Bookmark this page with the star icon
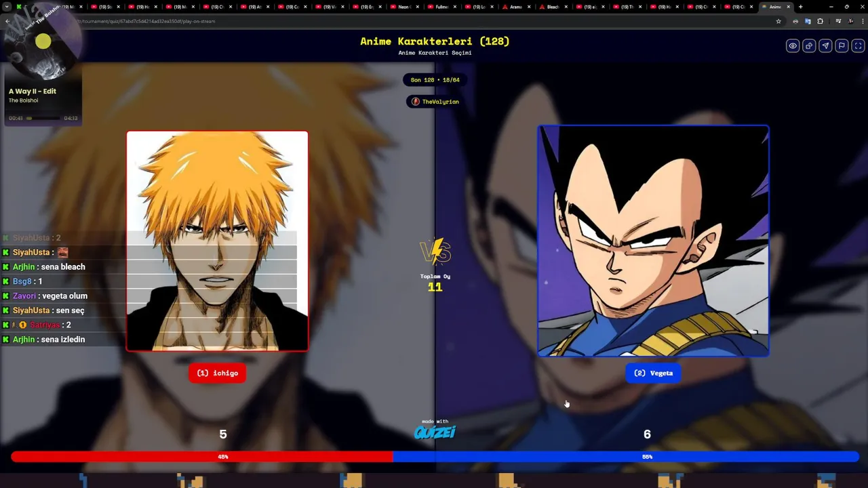The height and width of the screenshot is (488, 868). click(x=778, y=21)
